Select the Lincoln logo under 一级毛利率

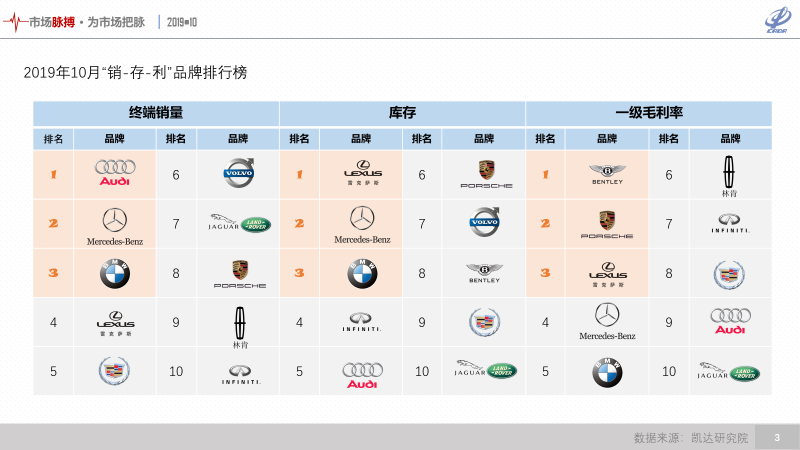pos(729,174)
